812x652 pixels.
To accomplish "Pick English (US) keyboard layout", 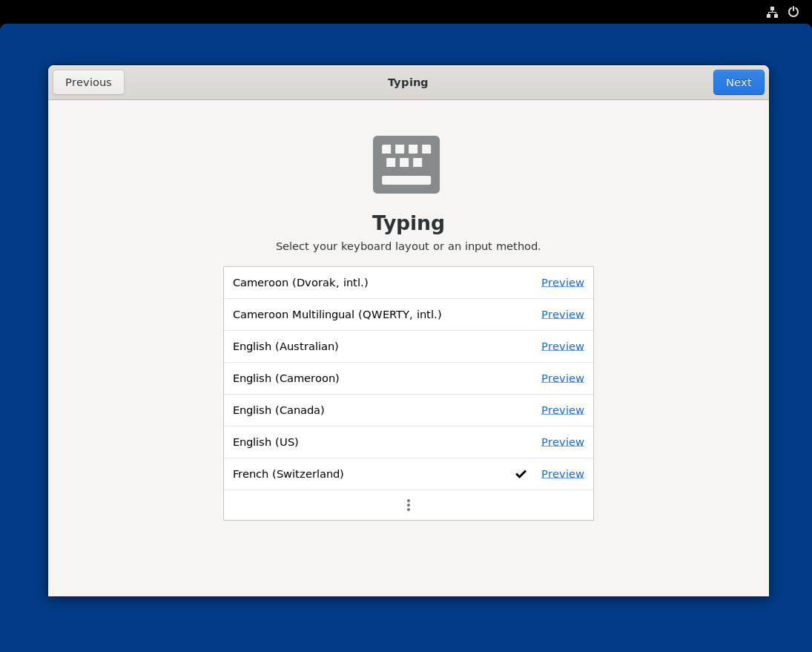I will click(x=265, y=442).
